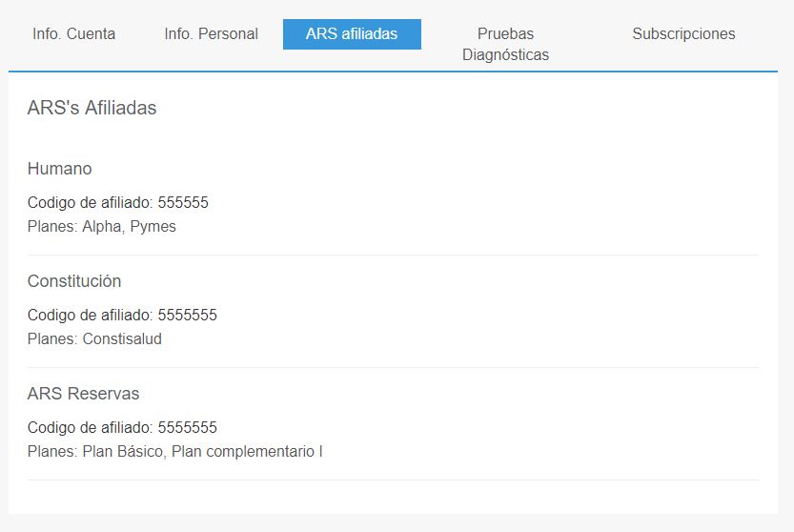Select the affiliate code under ARS Reservas
The width and height of the screenshot is (794, 532).
click(122, 428)
